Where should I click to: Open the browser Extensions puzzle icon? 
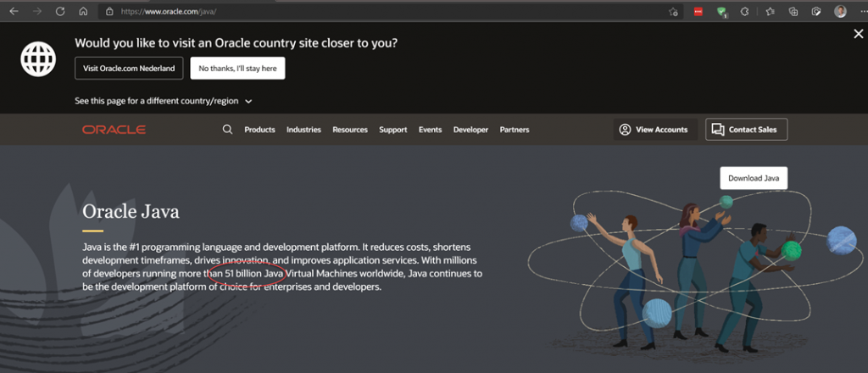point(745,12)
